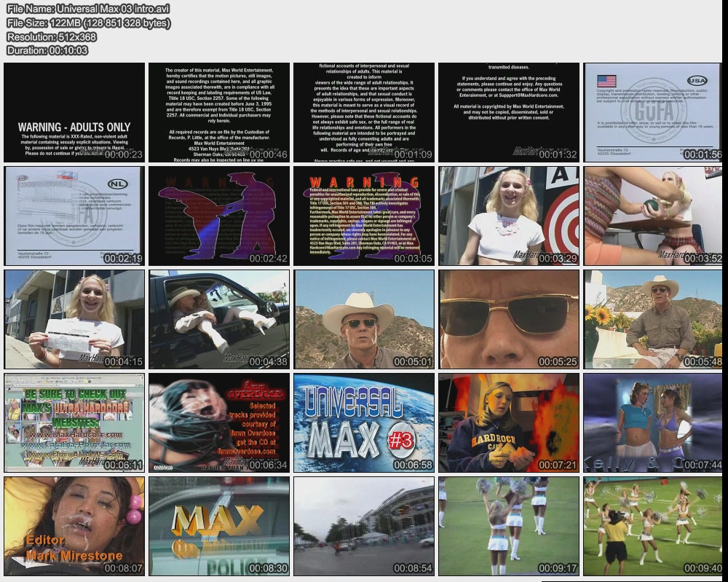Select the red WARNING text frame at 00:03:05
The height and width of the screenshot is (582, 728).
363,216
